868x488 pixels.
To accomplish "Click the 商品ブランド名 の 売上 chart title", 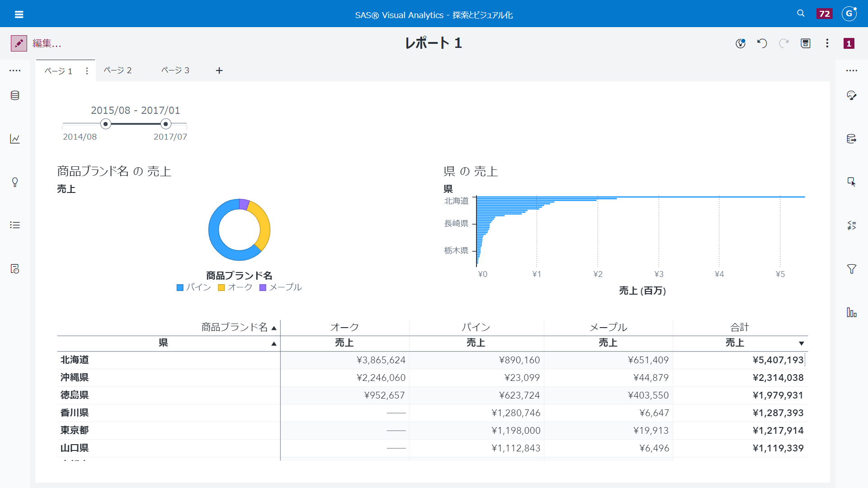I will [114, 171].
